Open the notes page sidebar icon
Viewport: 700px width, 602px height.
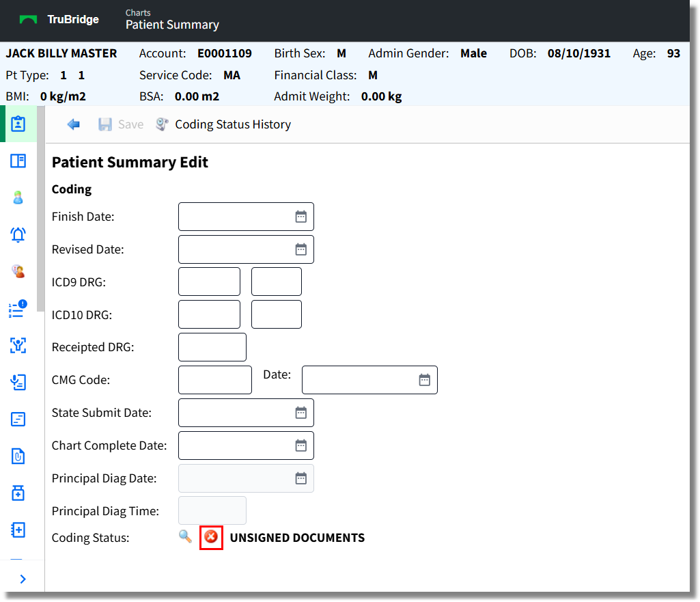(18, 419)
